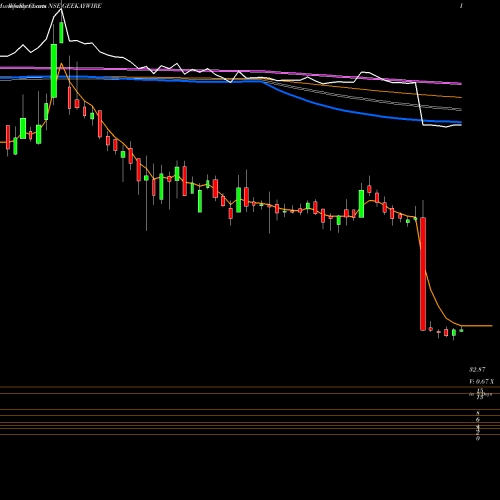
Task: Click the 32.87 price value
Action: [477, 370]
